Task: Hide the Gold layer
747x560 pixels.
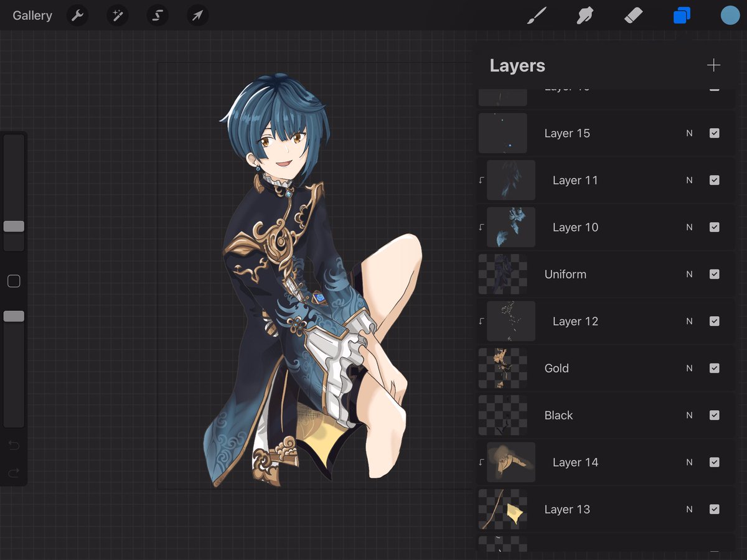Action: point(715,368)
